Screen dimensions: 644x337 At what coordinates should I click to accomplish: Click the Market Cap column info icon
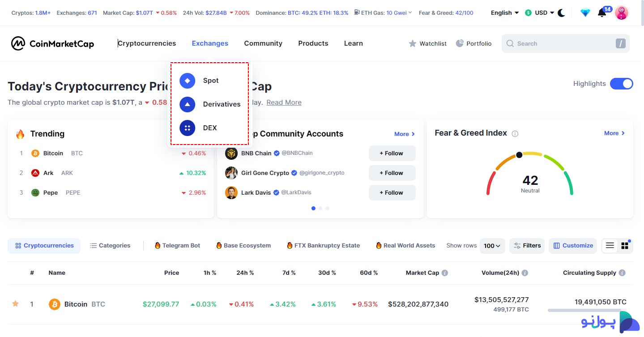(444, 273)
